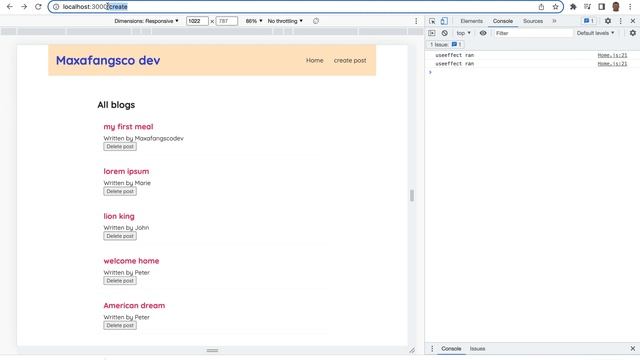Switch to the Console tab
This screenshot has height=360, width=640.
coord(502,21)
